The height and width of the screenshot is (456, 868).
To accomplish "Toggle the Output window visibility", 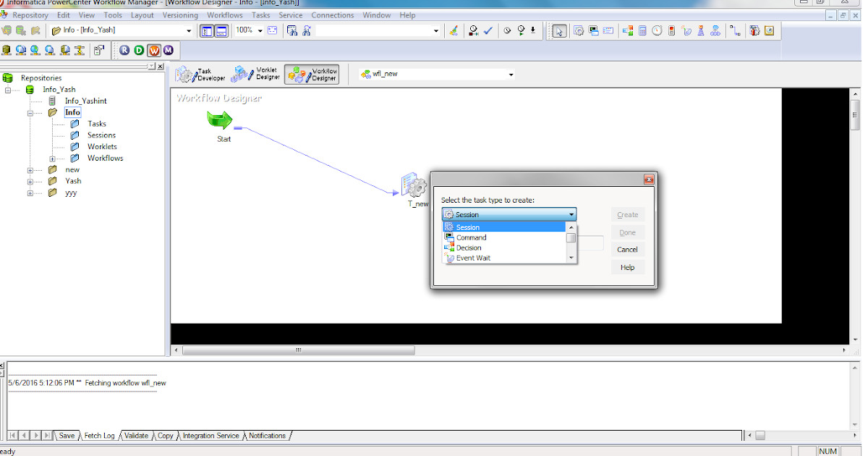I will pos(221,30).
